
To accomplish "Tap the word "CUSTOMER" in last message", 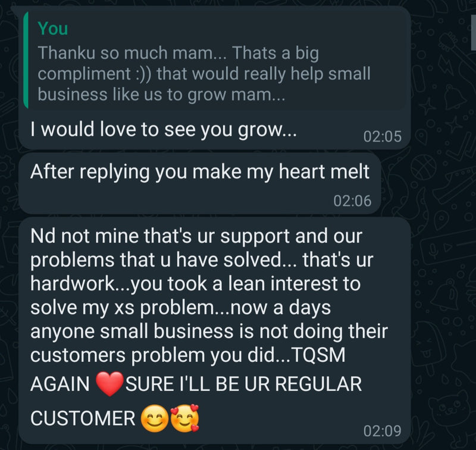I will coord(83,419).
